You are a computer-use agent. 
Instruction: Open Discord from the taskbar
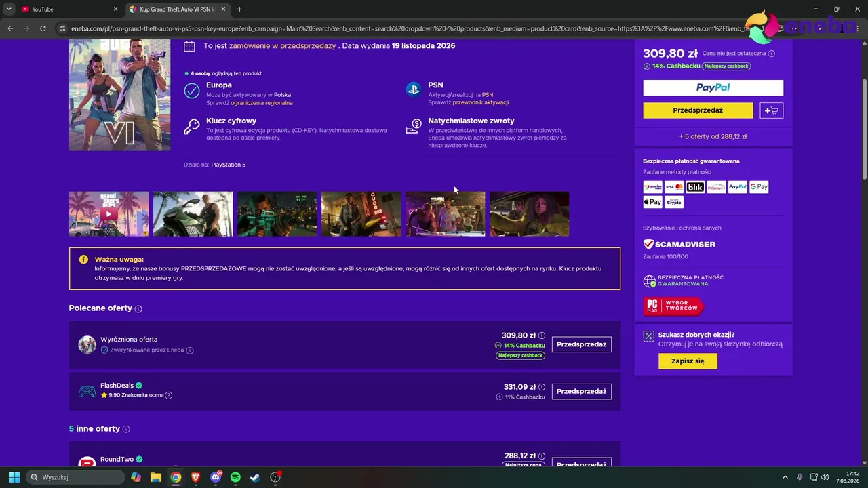click(x=216, y=477)
